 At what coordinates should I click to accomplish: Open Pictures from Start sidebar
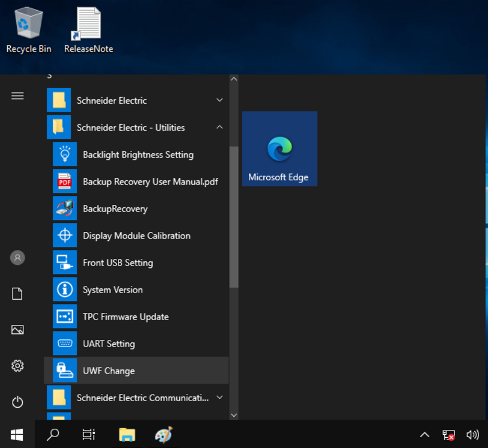click(x=17, y=330)
